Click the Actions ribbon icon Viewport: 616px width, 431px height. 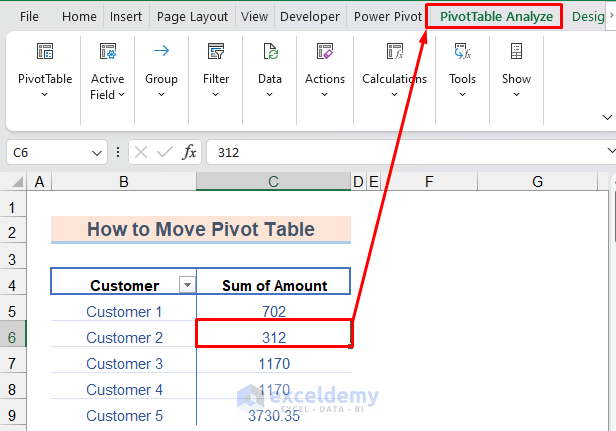(325, 52)
